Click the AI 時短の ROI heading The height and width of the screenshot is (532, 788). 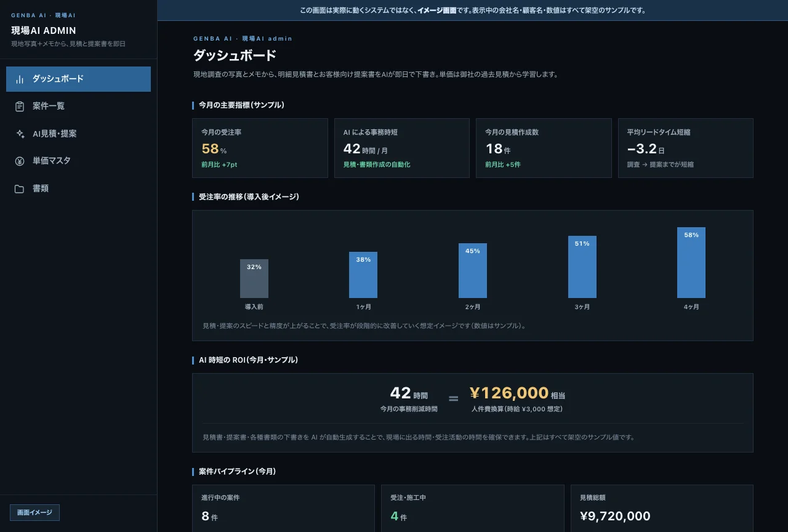248,360
